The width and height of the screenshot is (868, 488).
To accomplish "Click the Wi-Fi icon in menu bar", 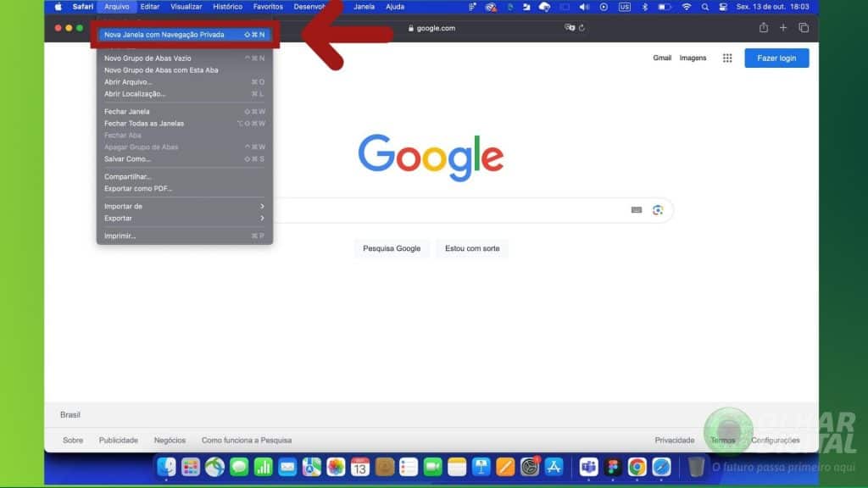I will [687, 7].
